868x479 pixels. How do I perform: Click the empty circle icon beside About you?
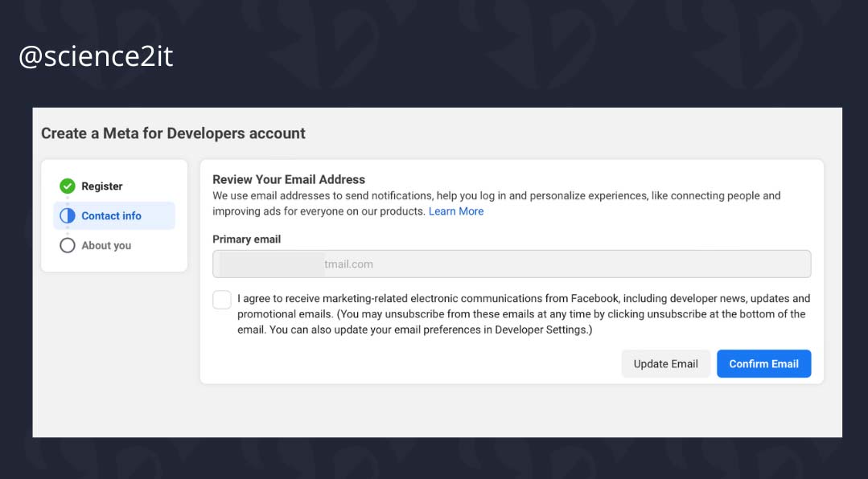(x=68, y=245)
